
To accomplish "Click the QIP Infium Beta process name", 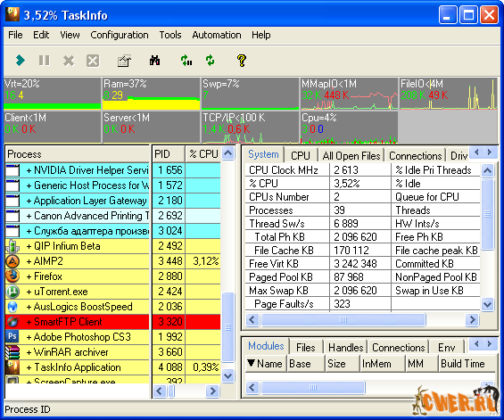I will click(67, 246).
